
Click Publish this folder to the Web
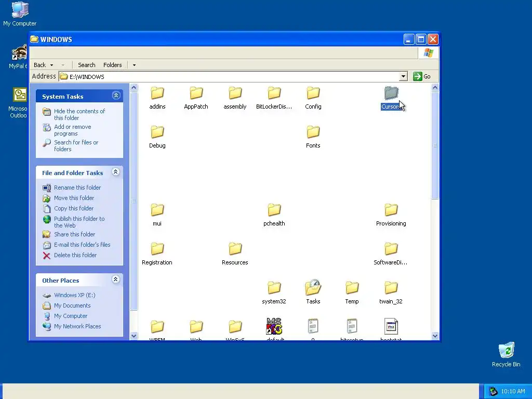point(79,222)
